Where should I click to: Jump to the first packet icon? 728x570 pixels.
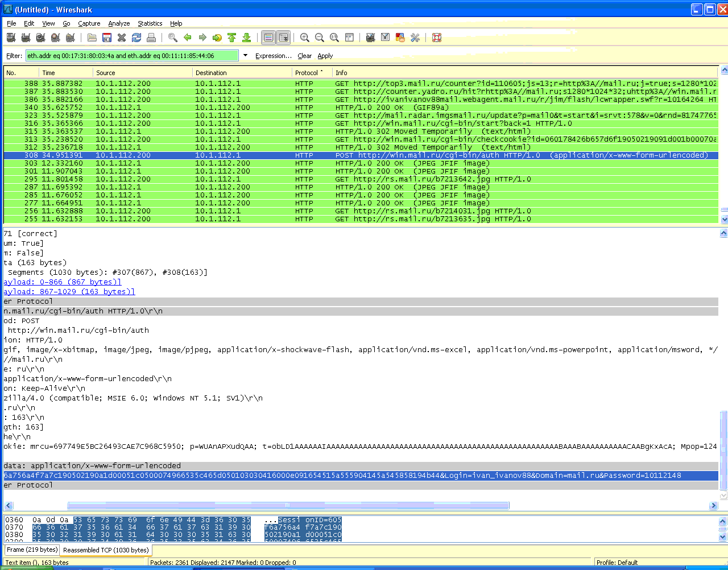(x=231, y=38)
